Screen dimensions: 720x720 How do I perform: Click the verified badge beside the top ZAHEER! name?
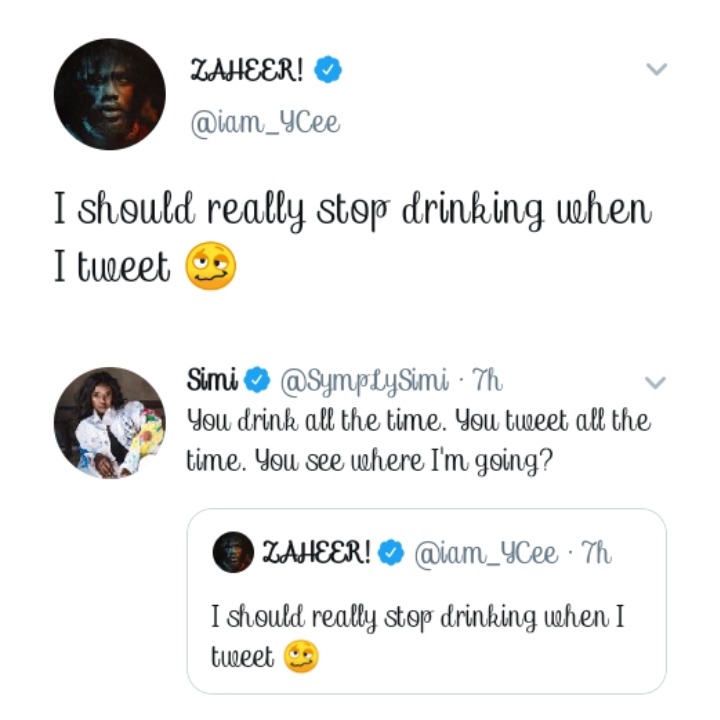(x=328, y=69)
